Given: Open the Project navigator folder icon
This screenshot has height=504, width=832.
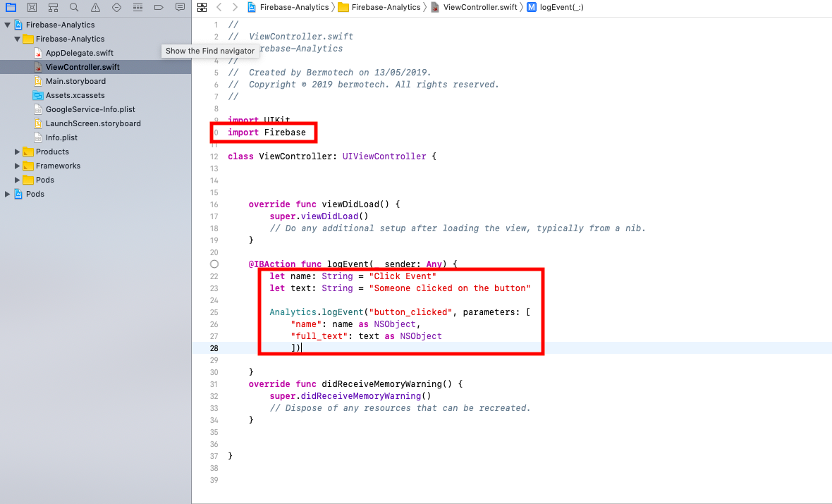Looking at the screenshot, I should click(11, 8).
